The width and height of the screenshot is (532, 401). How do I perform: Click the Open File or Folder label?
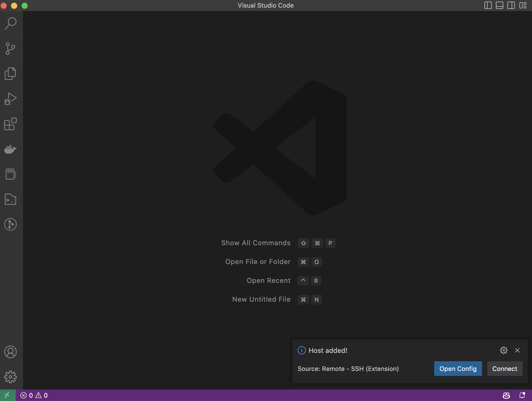[258, 262]
